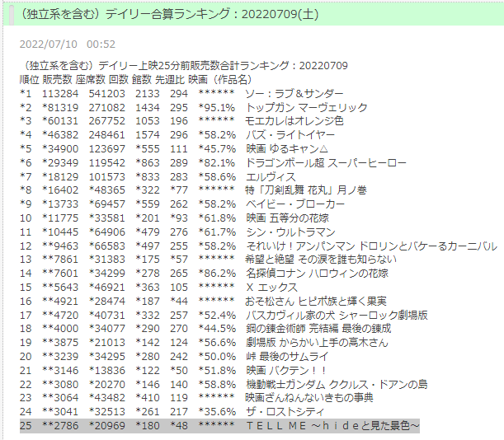Image resolution: width=504 pixels, height=440 pixels.
Task: Click week-over-week value *50.0%
Action: point(217,357)
